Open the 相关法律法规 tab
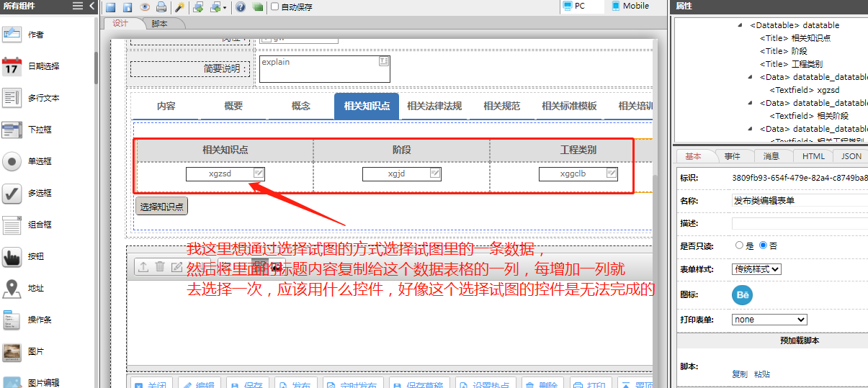 [x=434, y=106]
